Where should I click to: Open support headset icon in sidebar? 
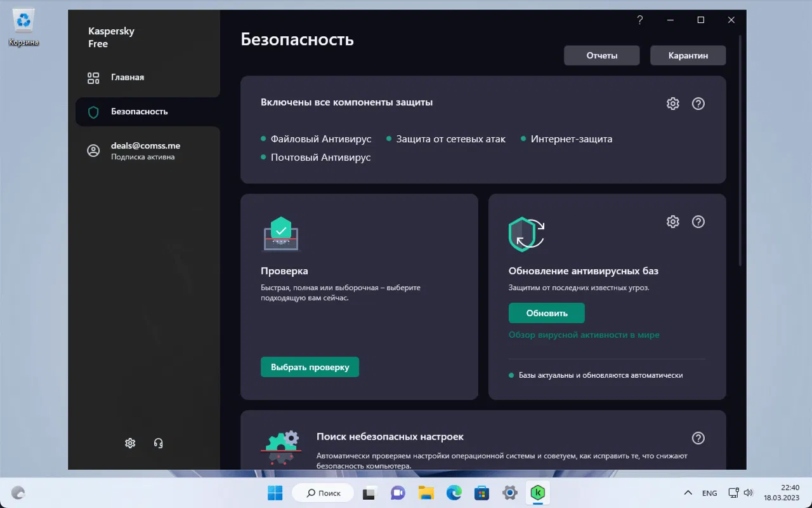159,443
